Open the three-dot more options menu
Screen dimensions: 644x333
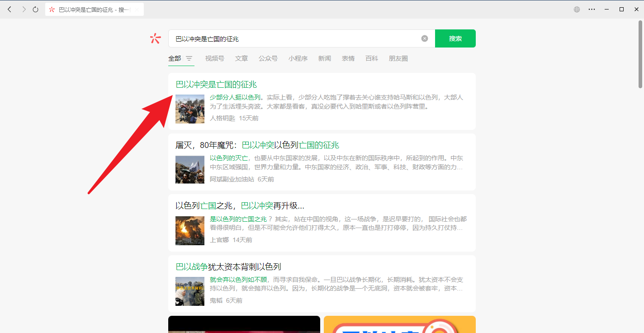click(x=592, y=9)
